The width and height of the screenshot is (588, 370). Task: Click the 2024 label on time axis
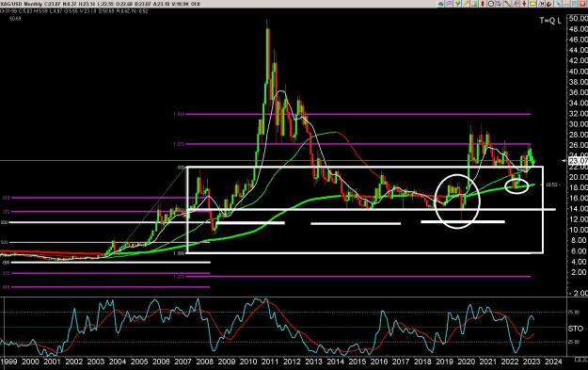[553, 362]
